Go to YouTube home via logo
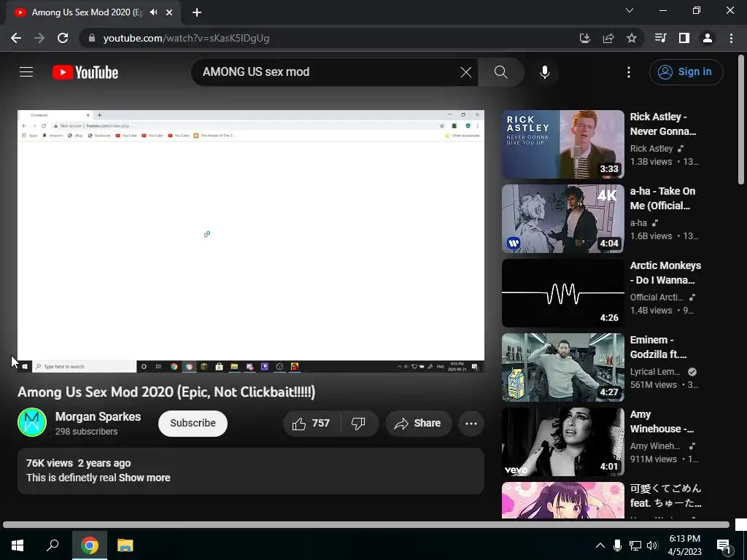Viewport: 747px width, 560px height. click(x=85, y=72)
